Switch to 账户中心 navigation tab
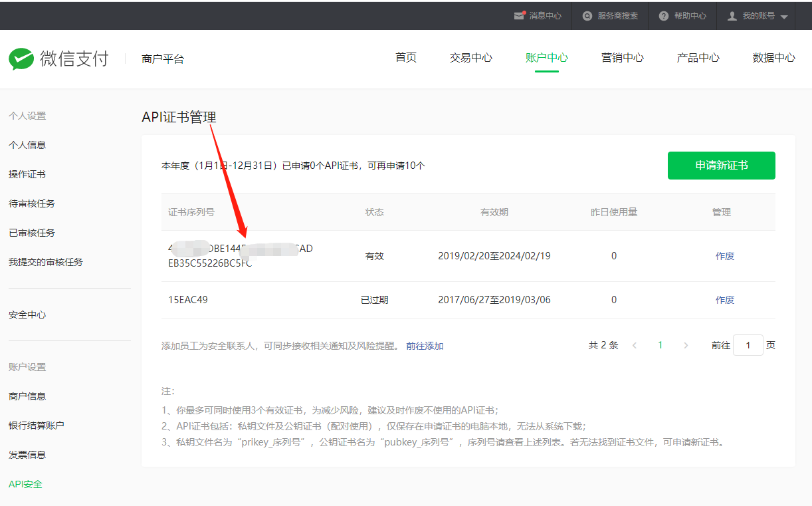 click(547, 58)
